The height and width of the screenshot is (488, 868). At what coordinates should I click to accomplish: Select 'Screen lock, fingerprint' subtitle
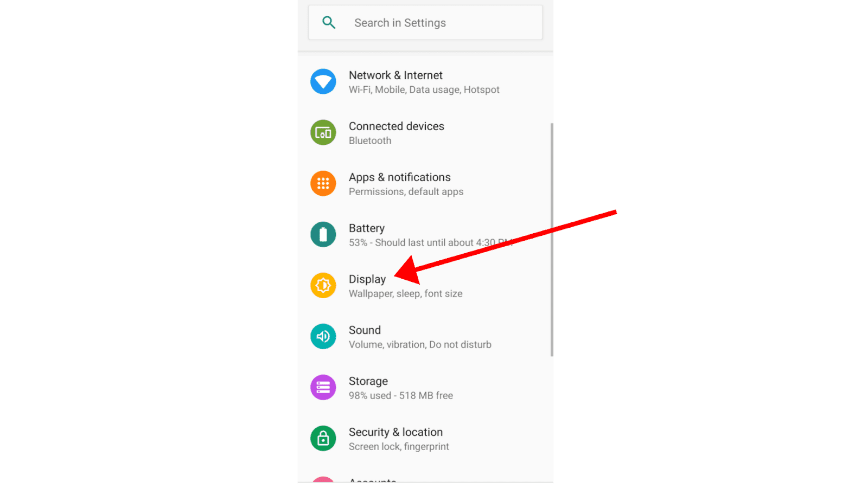click(x=399, y=447)
